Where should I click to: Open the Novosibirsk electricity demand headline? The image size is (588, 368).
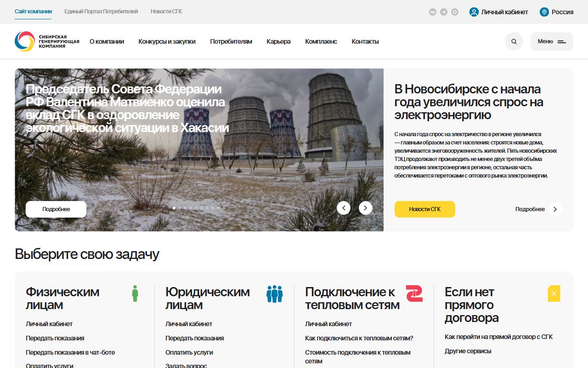[x=469, y=102]
